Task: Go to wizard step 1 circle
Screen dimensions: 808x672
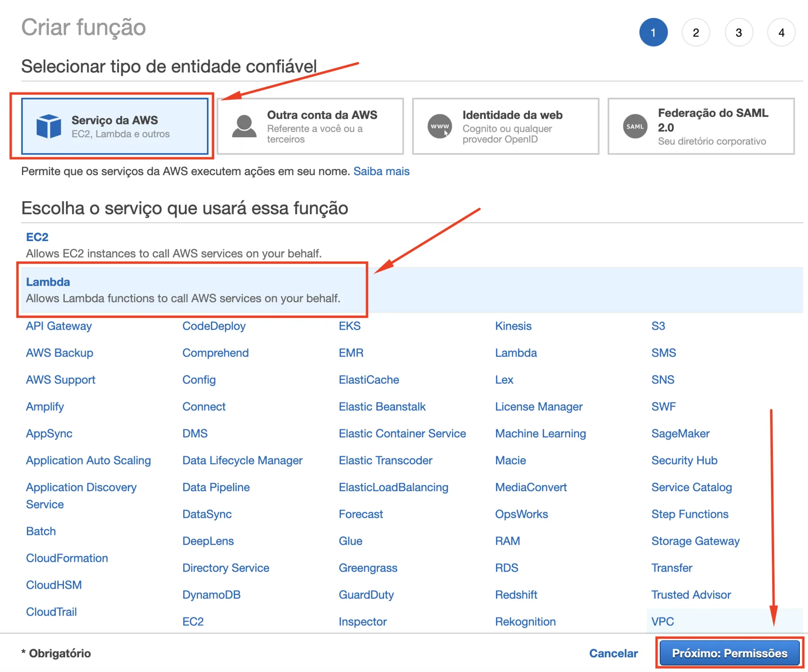Action: tap(653, 32)
